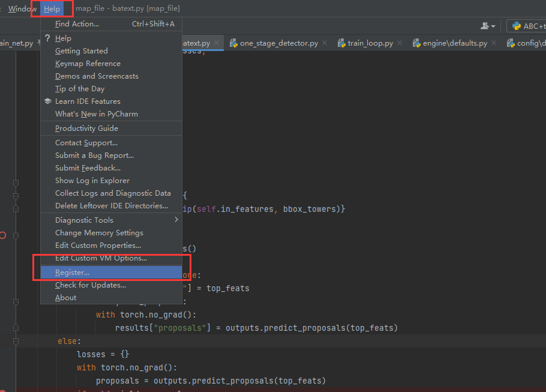Close the batext.py tab

pyautogui.click(x=217, y=43)
